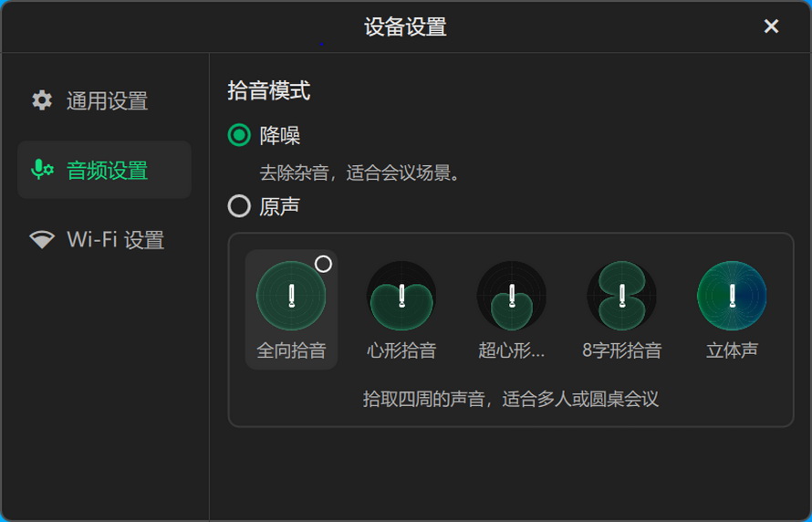Enable the 降噪 noise reduction radio button
This screenshot has width=812, height=522.
[x=239, y=136]
